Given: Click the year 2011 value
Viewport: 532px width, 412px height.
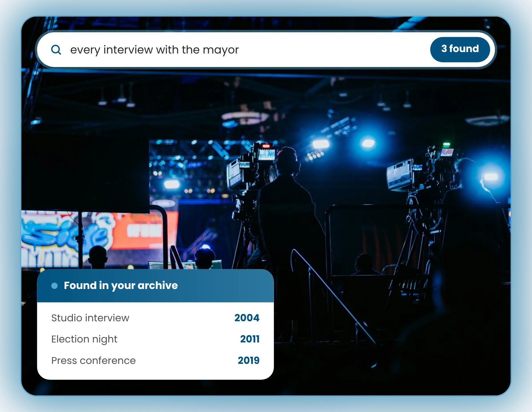Looking at the screenshot, I should [250, 339].
